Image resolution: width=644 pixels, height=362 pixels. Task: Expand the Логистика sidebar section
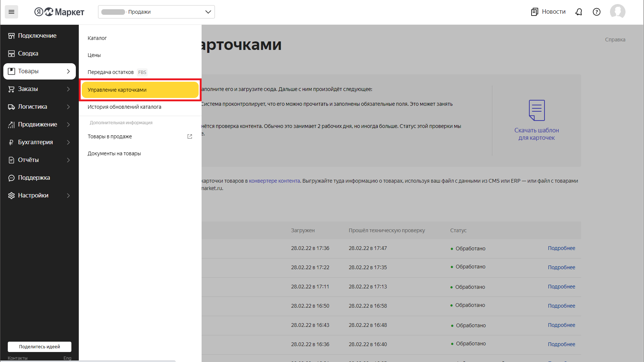(39, 107)
